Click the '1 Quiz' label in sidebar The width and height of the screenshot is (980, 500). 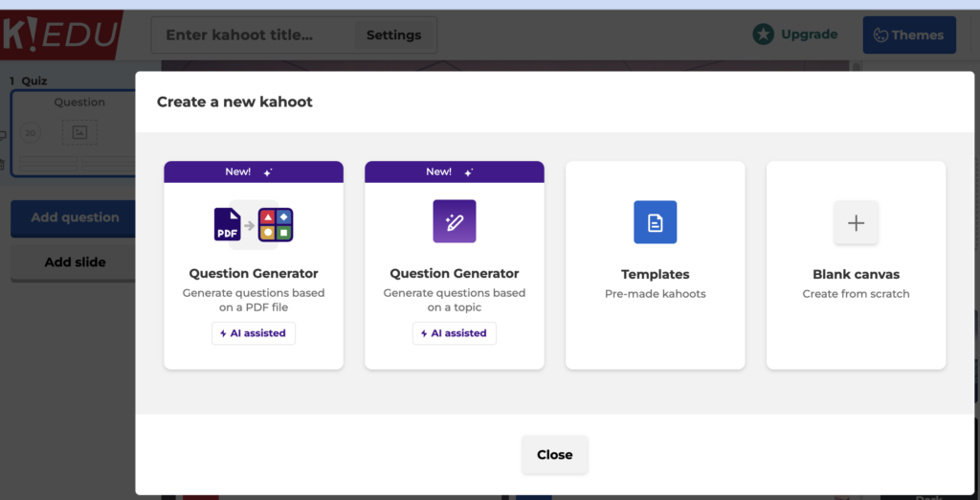[28, 80]
